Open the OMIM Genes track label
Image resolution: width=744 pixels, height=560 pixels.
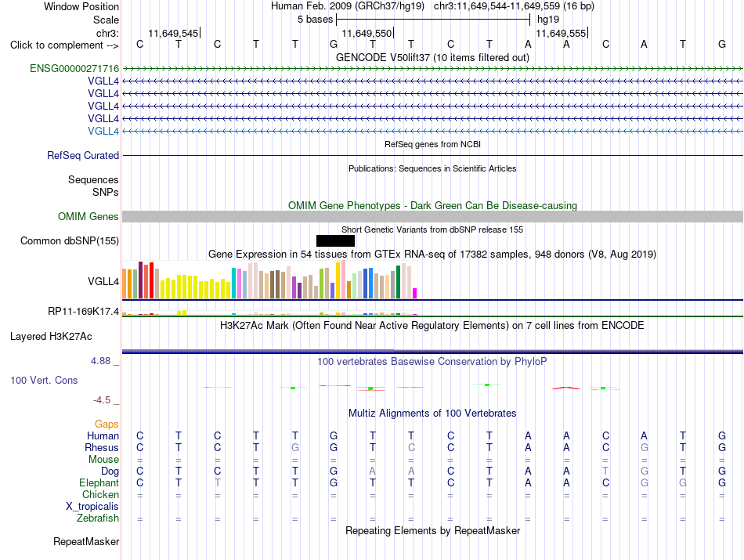pyautogui.click(x=88, y=216)
